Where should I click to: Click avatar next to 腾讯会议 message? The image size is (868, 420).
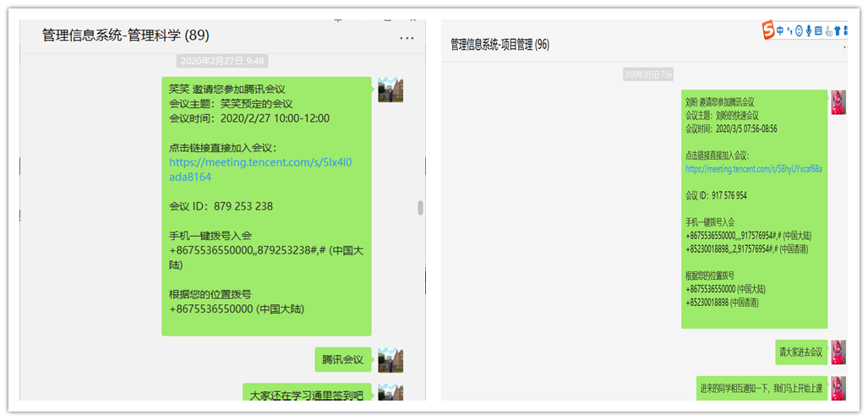[390, 359]
